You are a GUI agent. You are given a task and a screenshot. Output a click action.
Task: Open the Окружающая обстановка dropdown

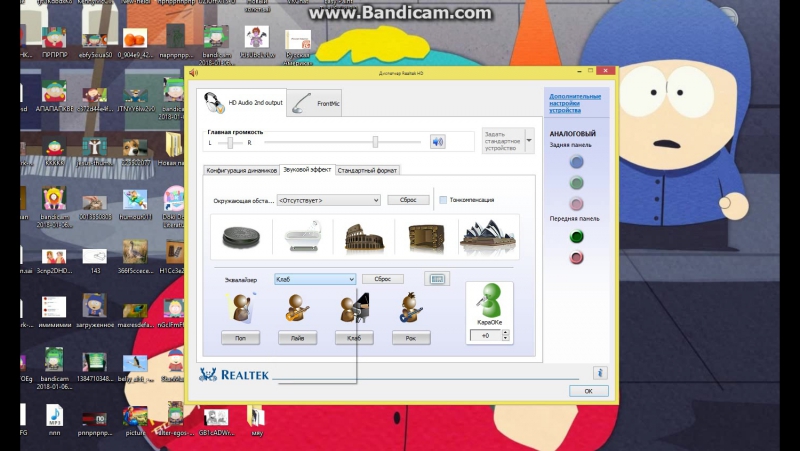(x=329, y=200)
